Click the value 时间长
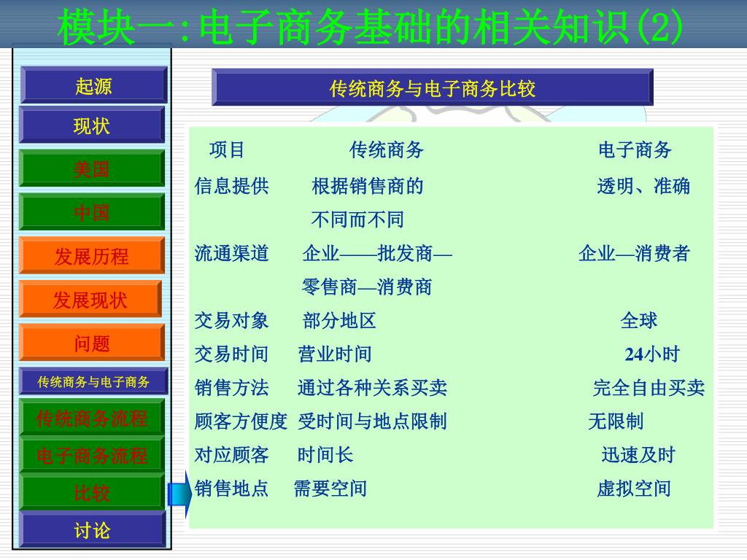Viewport: 747px width, 560px height. click(325, 455)
